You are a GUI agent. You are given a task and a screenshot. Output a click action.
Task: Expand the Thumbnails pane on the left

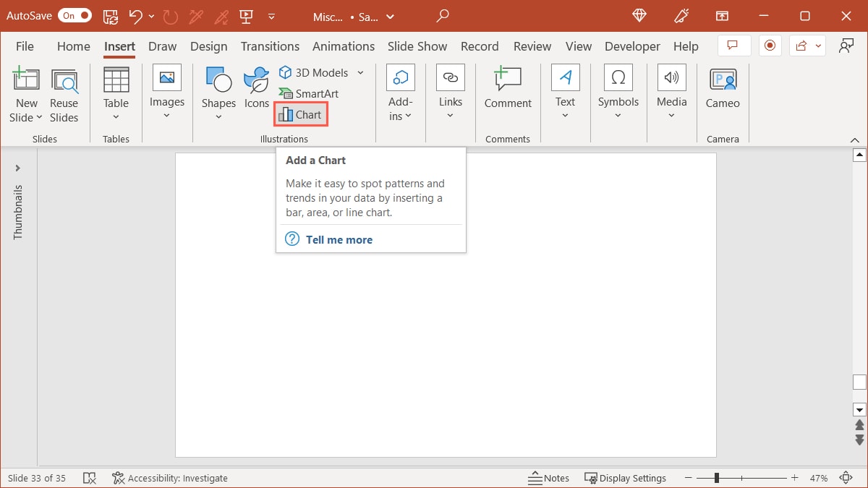(18, 168)
